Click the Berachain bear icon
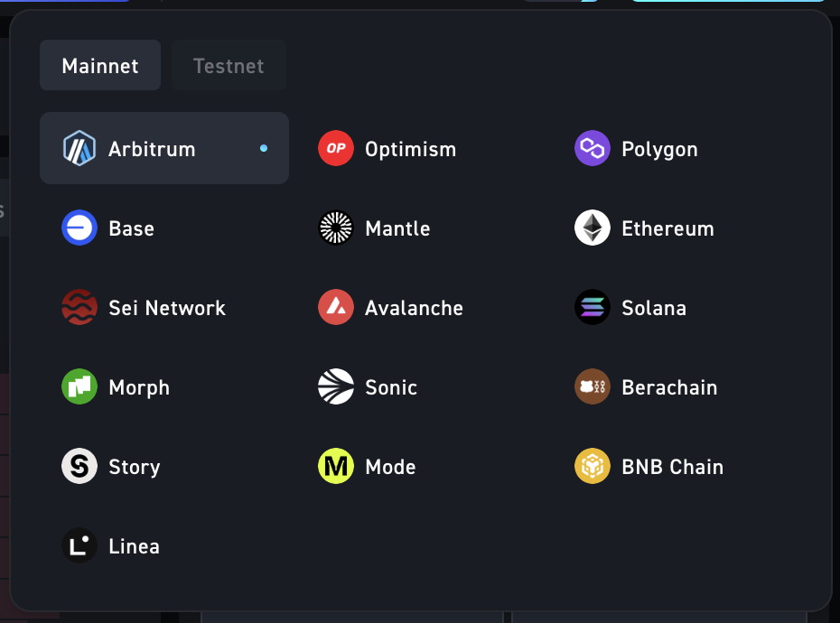840x623 pixels. 593,387
